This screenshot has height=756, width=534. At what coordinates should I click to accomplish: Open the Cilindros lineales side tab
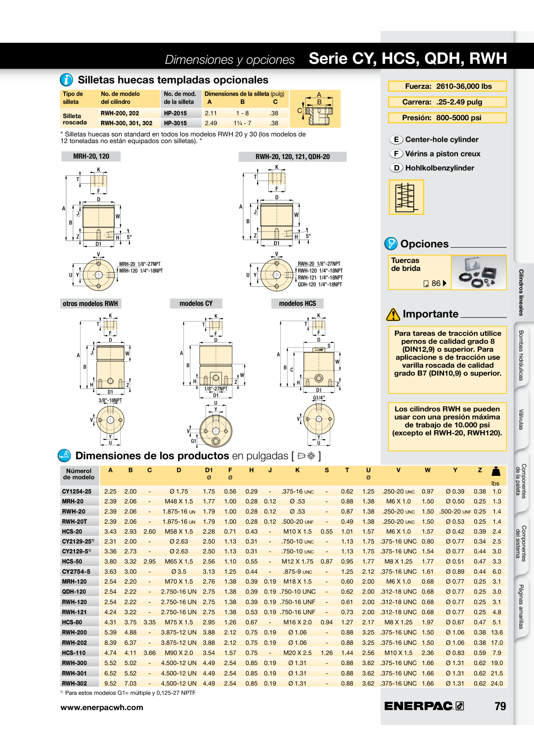(521, 292)
